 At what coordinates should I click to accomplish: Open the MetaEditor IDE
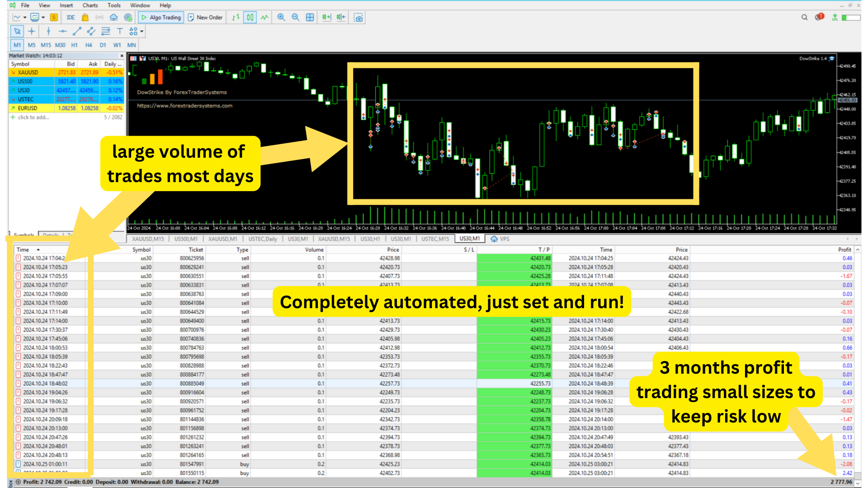tap(71, 17)
